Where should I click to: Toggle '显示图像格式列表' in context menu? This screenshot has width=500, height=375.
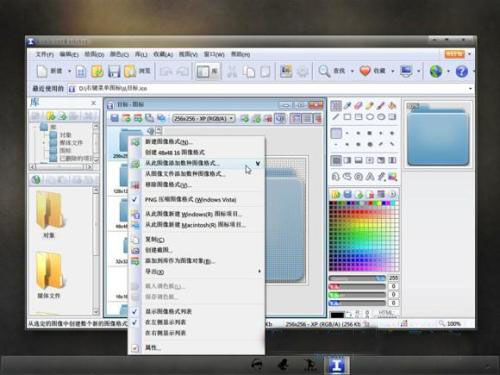coord(168,311)
